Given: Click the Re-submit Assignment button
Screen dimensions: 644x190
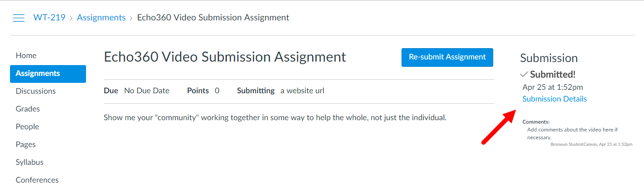Looking at the screenshot, I should (x=447, y=57).
